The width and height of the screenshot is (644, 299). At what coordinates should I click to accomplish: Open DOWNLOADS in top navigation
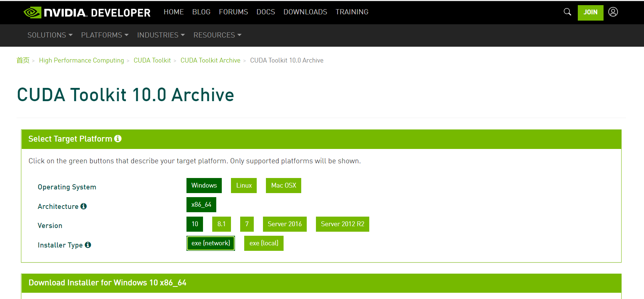(305, 12)
